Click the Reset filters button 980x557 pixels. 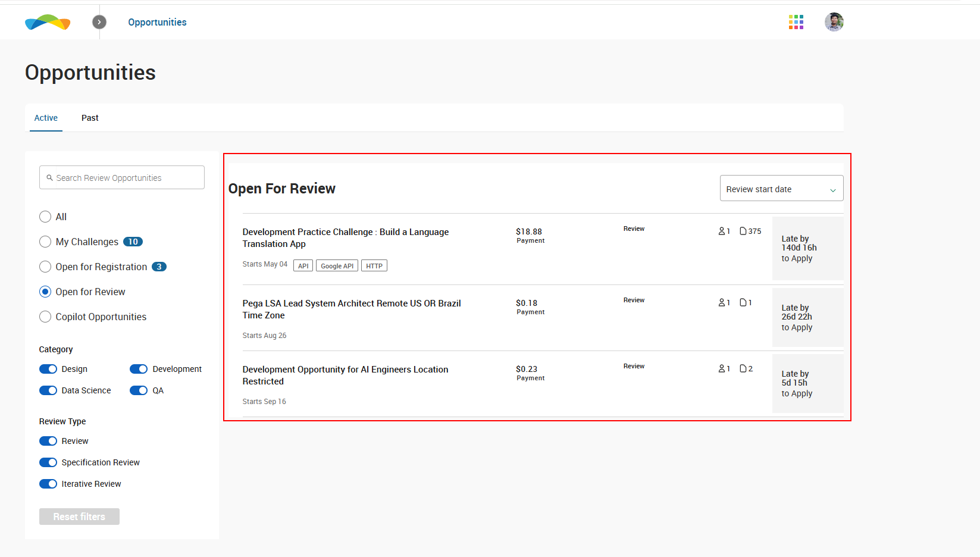pos(79,517)
